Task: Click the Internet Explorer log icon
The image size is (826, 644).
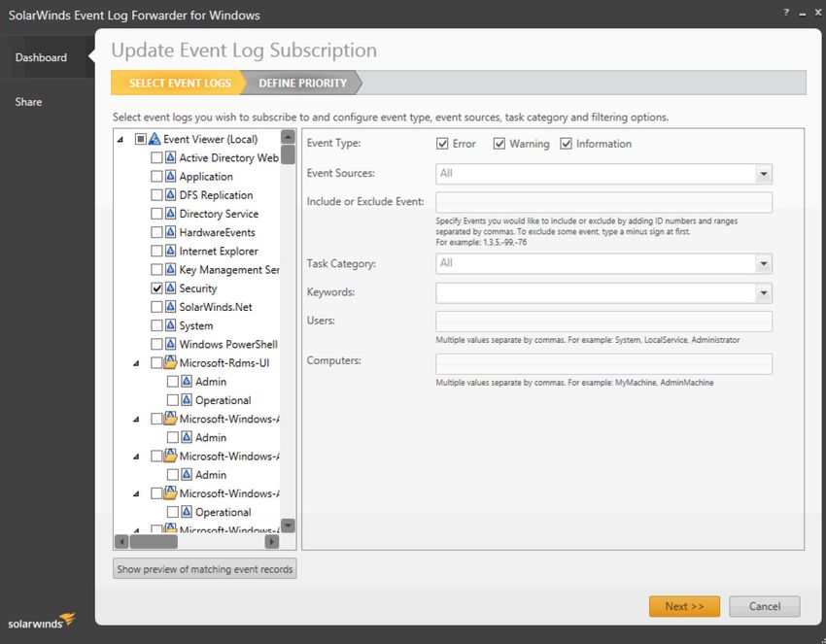Action: [171, 252]
